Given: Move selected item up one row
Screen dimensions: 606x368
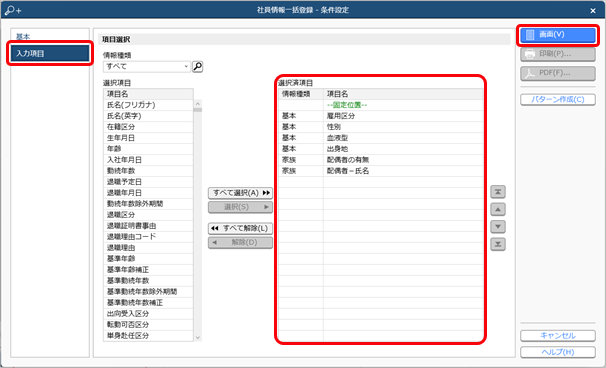Looking at the screenshot, I should click(498, 209).
